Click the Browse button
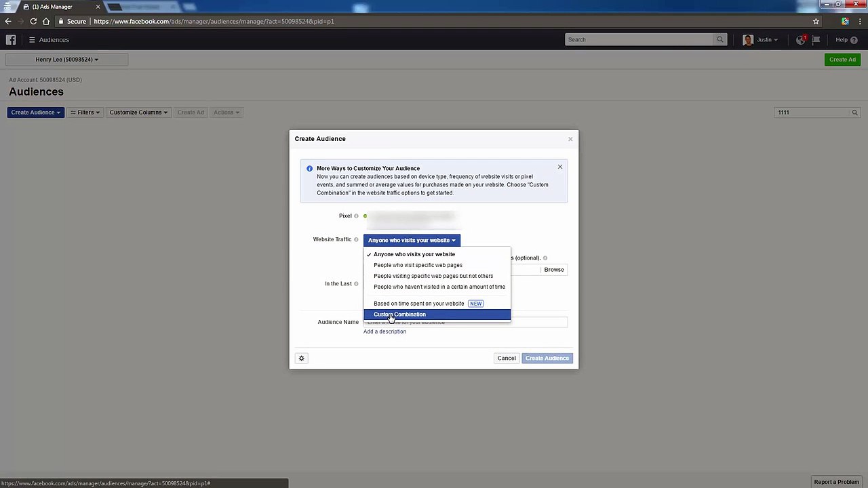The width and height of the screenshot is (868, 488). (554, 270)
